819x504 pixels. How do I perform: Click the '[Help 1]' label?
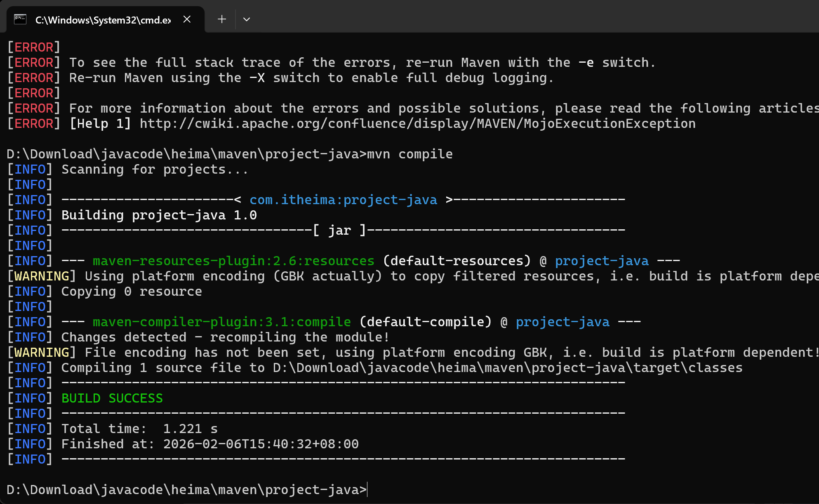[x=100, y=124]
